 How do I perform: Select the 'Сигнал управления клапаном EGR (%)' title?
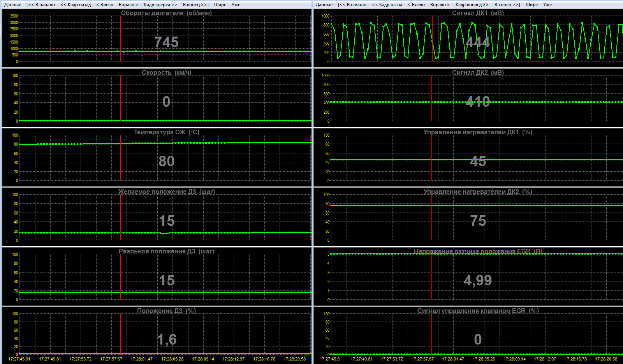point(478,311)
